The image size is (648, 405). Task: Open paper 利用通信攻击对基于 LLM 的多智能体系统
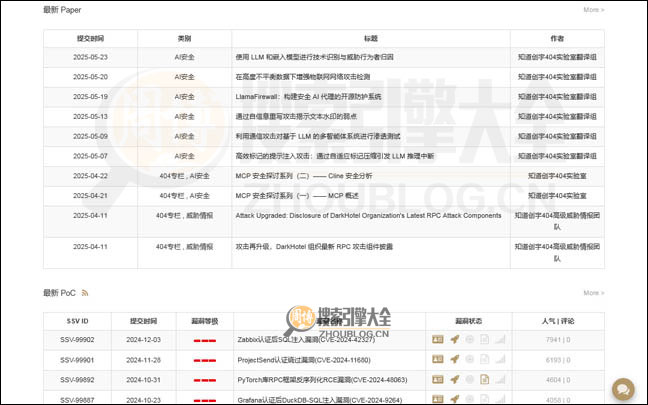pyautogui.click(x=318, y=136)
